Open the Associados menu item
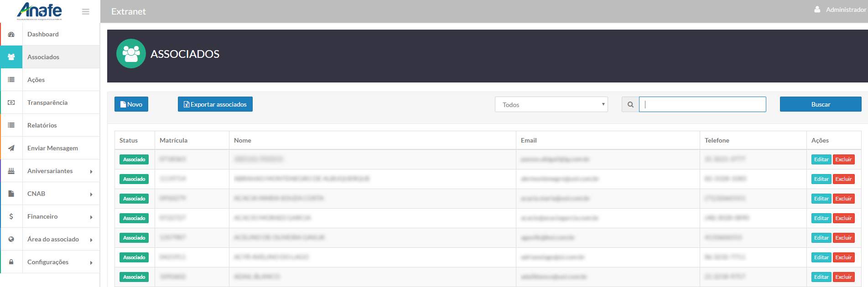Viewport: 868px width, 287px height. pos(50,57)
